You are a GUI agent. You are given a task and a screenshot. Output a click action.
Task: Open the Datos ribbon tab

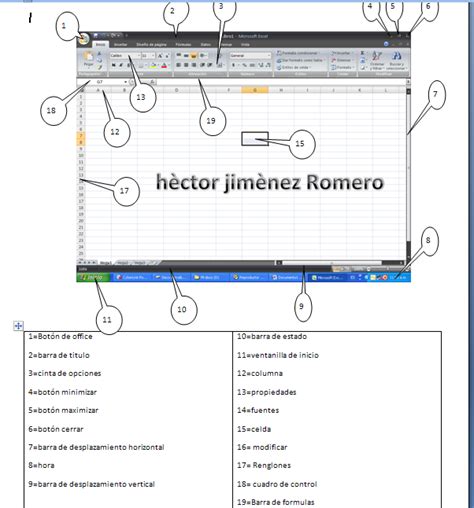[x=206, y=44]
